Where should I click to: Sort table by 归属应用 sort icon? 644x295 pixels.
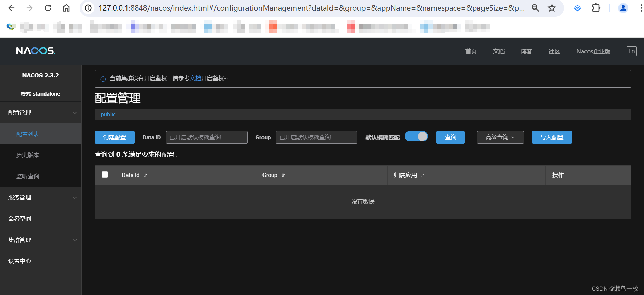(422, 175)
